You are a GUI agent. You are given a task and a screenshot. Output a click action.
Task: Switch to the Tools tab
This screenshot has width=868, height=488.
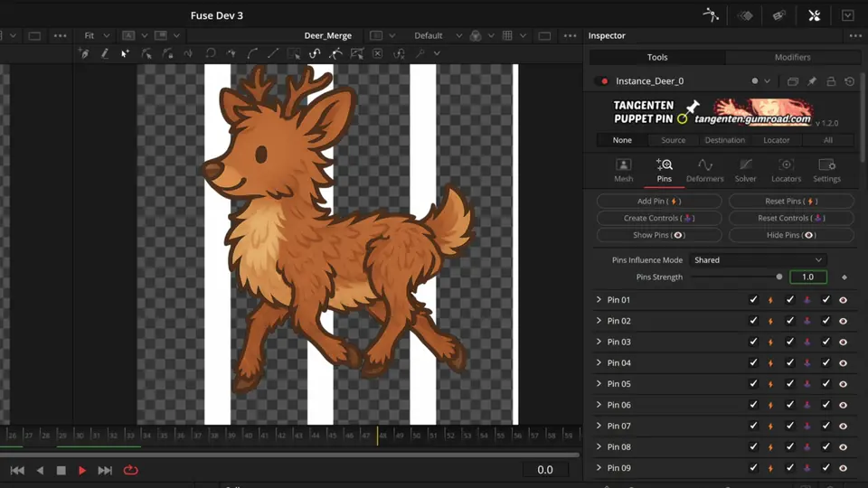(657, 57)
